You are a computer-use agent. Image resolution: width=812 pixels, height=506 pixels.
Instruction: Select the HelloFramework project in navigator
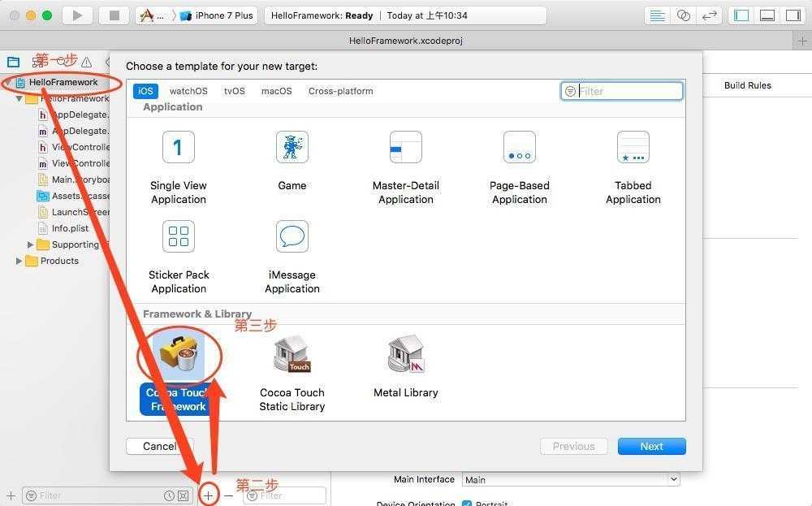(63, 82)
